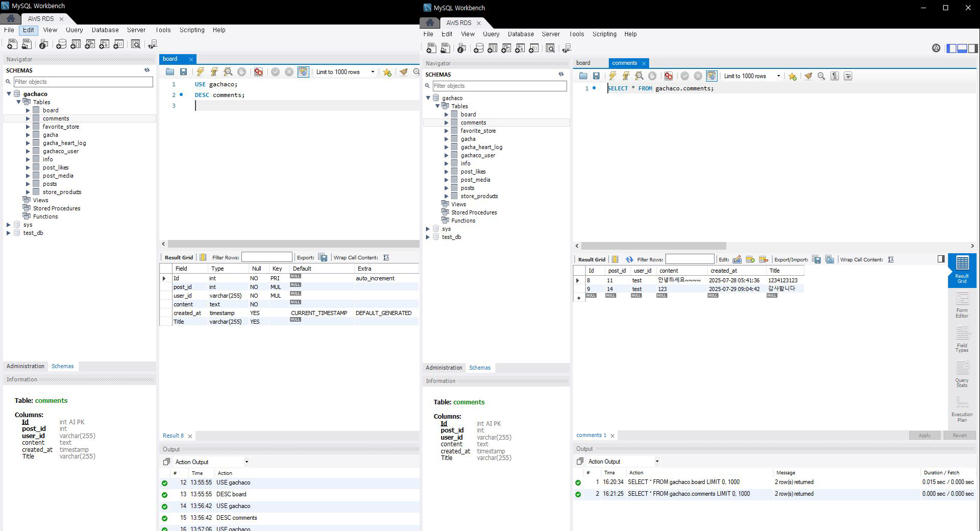This screenshot has height=531, width=980.
Task: Open Limit to 1000 rows dropdown left window
Action: click(x=373, y=72)
